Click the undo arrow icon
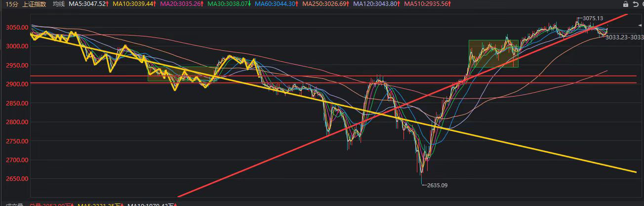This screenshot has height=206, width=644. [x=635, y=4]
